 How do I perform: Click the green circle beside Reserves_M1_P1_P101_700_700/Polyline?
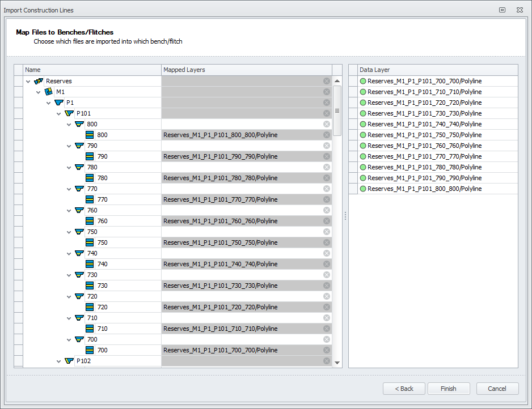(x=363, y=81)
